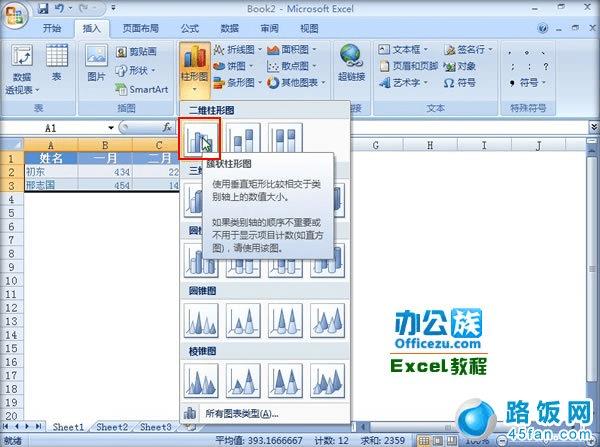The image size is (600, 447).
Task: Insert a PivotTable (数据透视表)
Action: pos(21,69)
